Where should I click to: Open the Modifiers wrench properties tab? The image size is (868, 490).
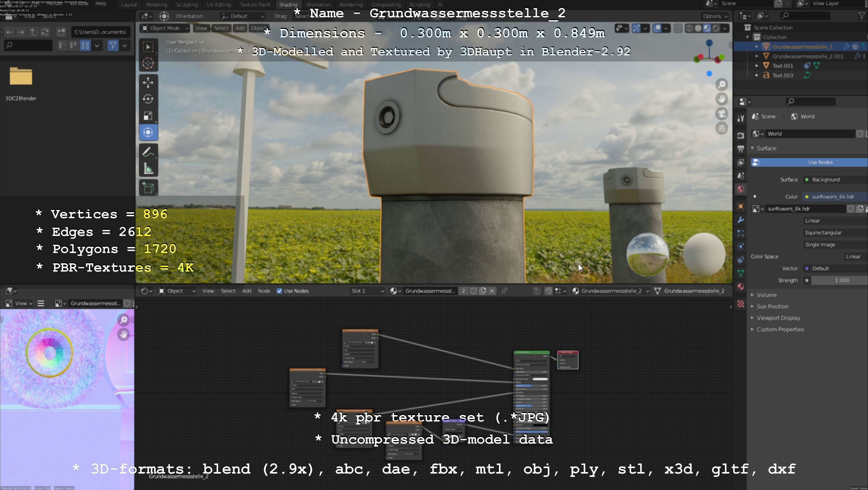(x=741, y=220)
